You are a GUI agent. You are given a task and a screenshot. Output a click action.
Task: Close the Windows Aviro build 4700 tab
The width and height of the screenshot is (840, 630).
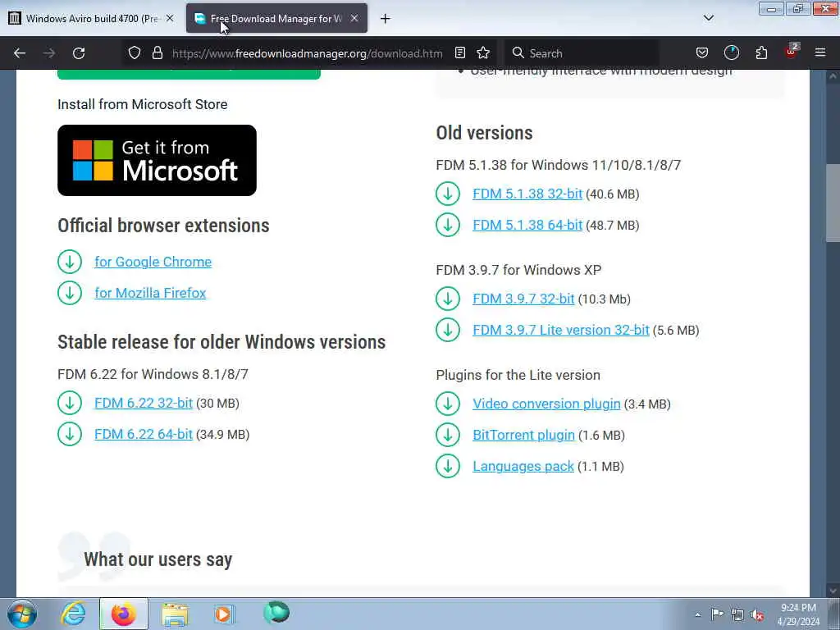pyautogui.click(x=170, y=18)
